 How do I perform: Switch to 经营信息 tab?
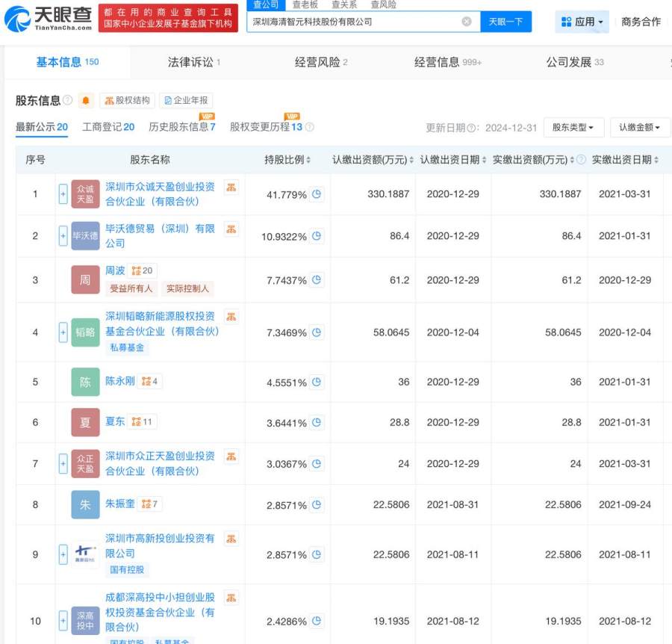point(448,62)
